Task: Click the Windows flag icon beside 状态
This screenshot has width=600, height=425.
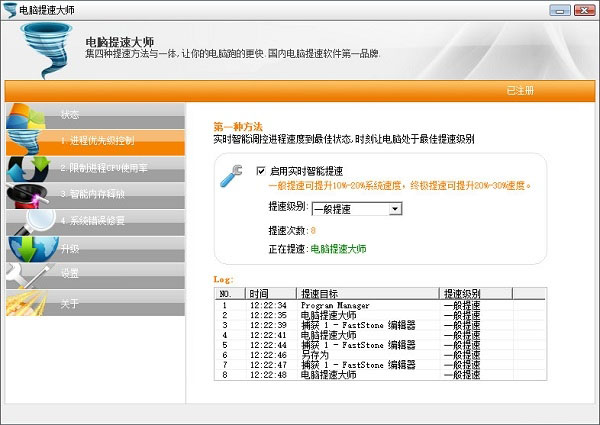Action: pyautogui.click(x=25, y=116)
